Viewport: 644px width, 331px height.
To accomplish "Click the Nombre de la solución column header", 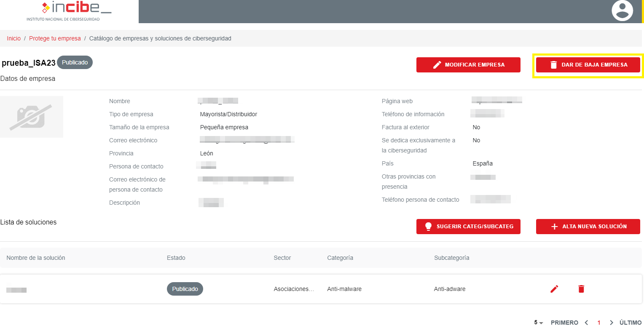I will pos(36,258).
